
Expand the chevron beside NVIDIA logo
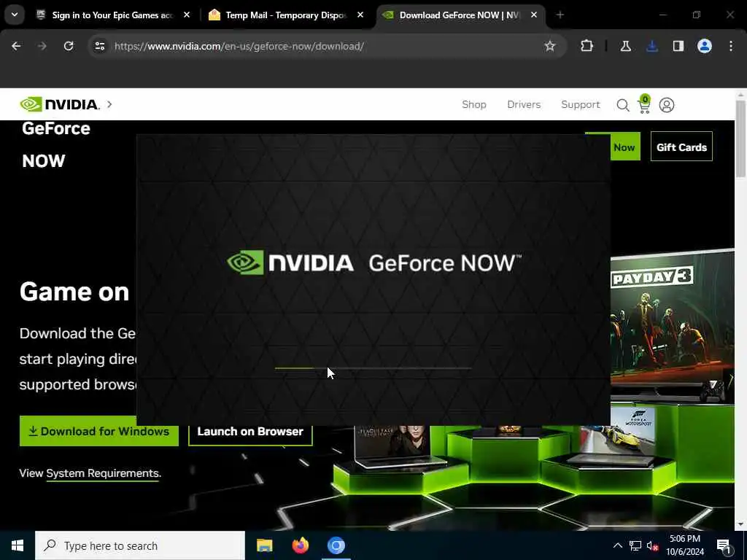click(109, 104)
